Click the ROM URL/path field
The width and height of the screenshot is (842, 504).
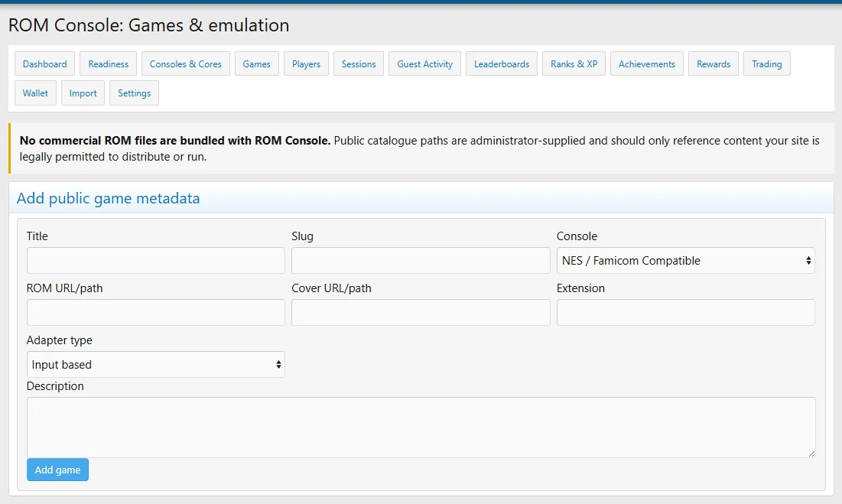pyautogui.click(x=156, y=312)
